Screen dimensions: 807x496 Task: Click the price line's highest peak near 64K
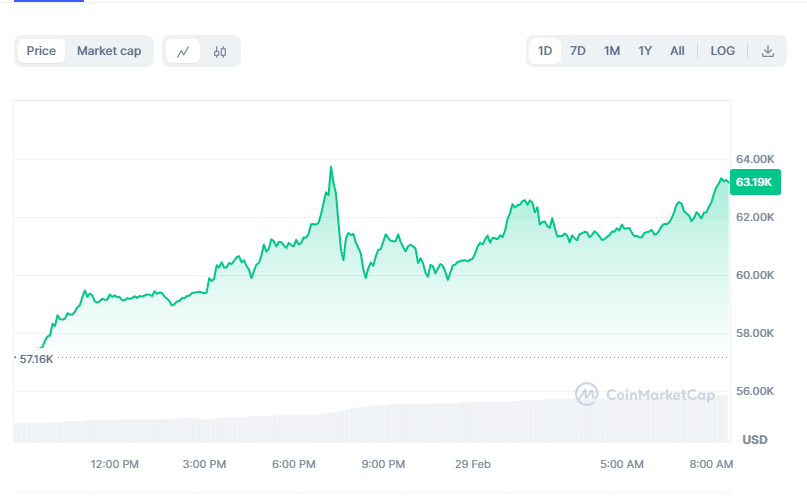coord(331,167)
